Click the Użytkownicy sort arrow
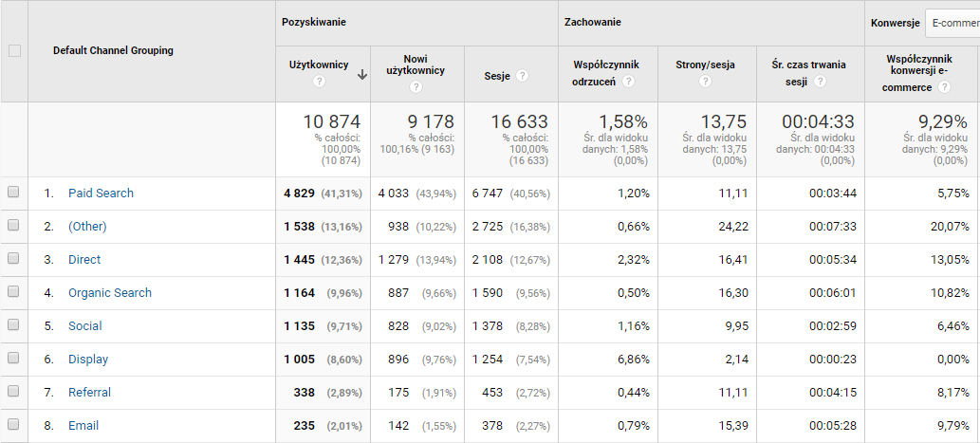 point(361,75)
